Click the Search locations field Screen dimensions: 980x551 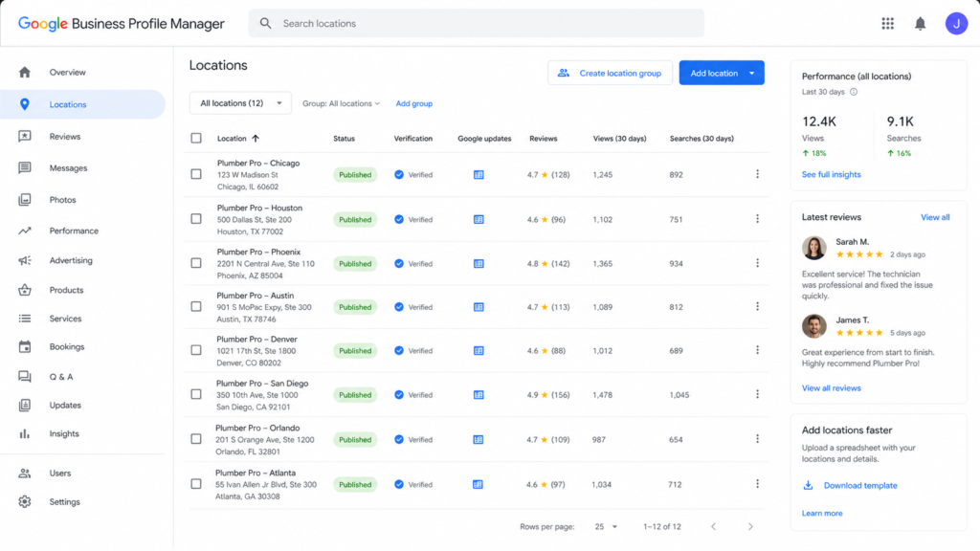tap(477, 23)
